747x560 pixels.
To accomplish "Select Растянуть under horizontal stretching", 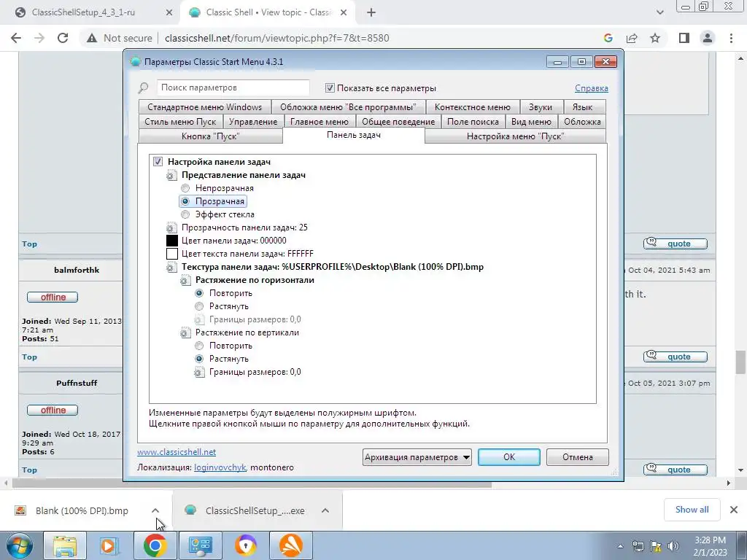I will pyautogui.click(x=199, y=307).
